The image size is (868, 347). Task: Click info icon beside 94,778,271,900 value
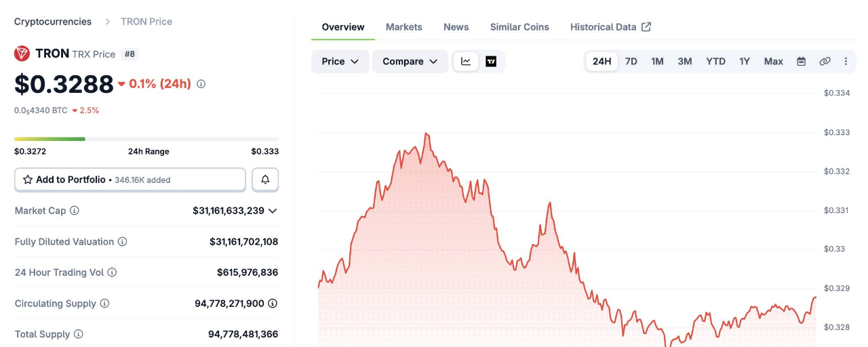pyautogui.click(x=273, y=304)
